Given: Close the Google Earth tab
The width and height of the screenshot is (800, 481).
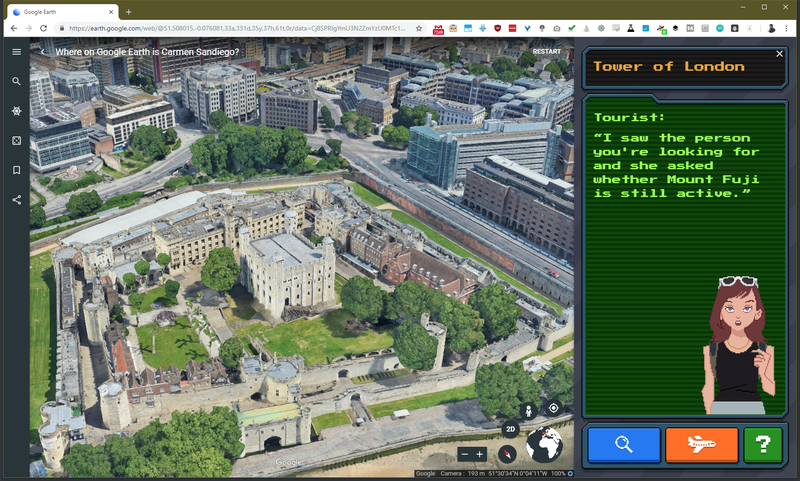Looking at the screenshot, I should [x=111, y=12].
